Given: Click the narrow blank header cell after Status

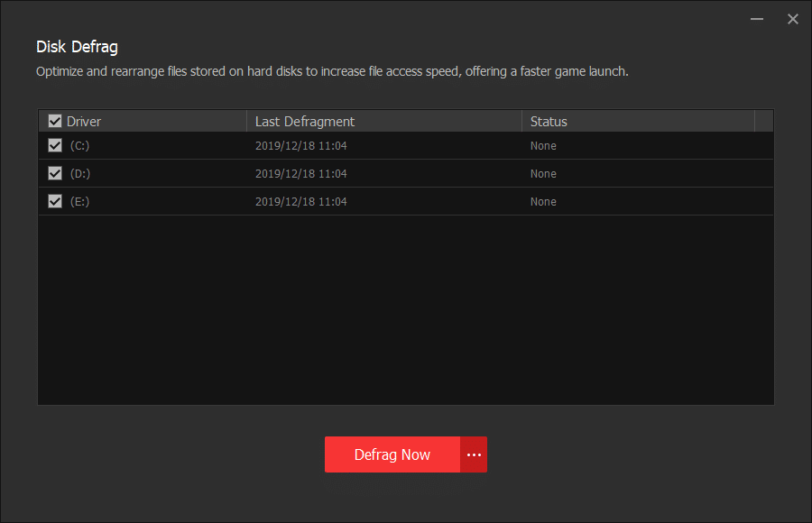Looking at the screenshot, I should coord(763,121).
